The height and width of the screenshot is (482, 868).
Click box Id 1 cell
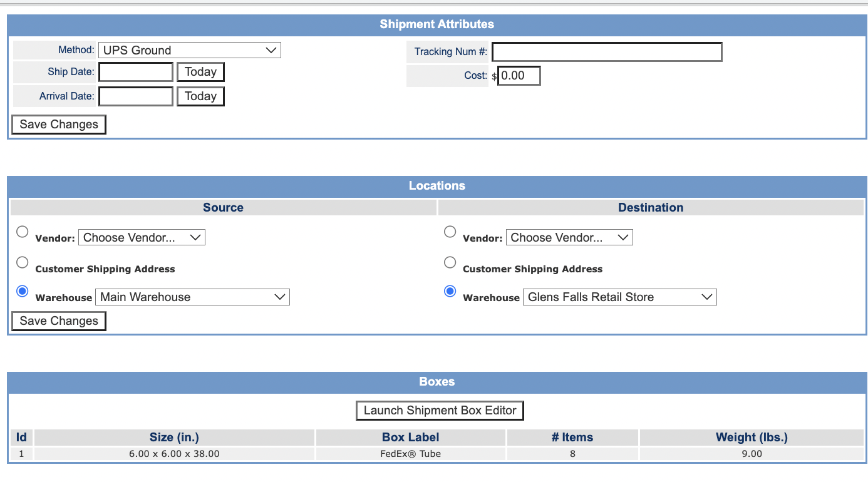(21, 454)
